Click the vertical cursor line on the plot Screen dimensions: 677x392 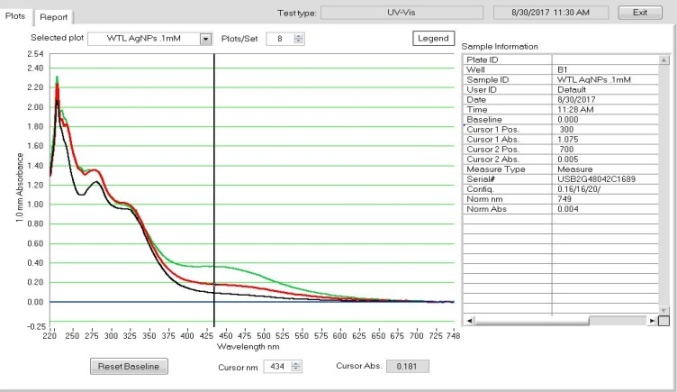pos(214,190)
